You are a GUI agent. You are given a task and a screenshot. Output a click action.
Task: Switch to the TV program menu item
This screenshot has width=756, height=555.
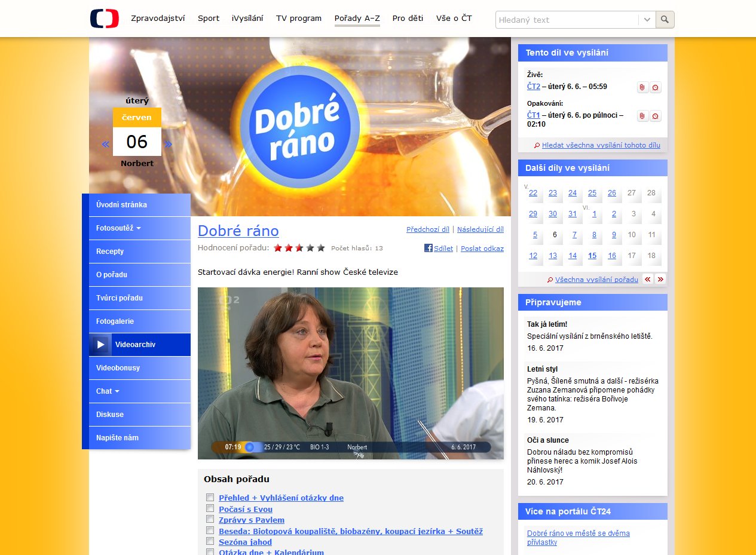pyautogui.click(x=298, y=19)
